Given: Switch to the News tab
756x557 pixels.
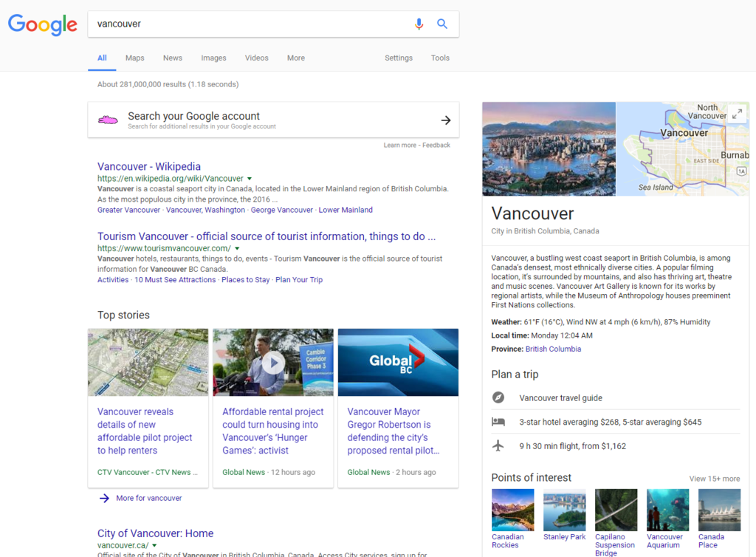Looking at the screenshot, I should click(173, 58).
